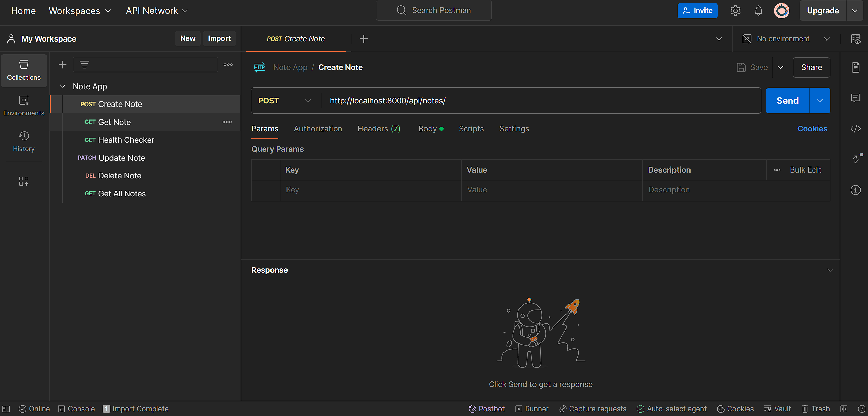Switch to the Body tab
Image resolution: width=868 pixels, height=416 pixels.
pyautogui.click(x=431, y=129)
